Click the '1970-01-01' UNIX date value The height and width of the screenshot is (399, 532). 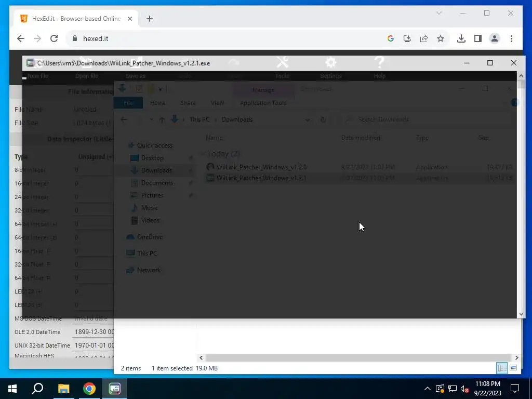(90, 345)
